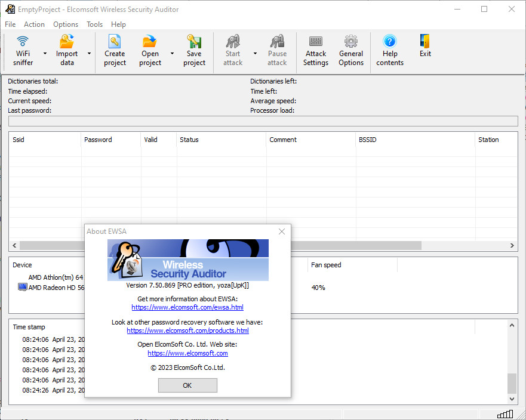
Task: Click the Import data icon
Action: click(x=67, y=42)
